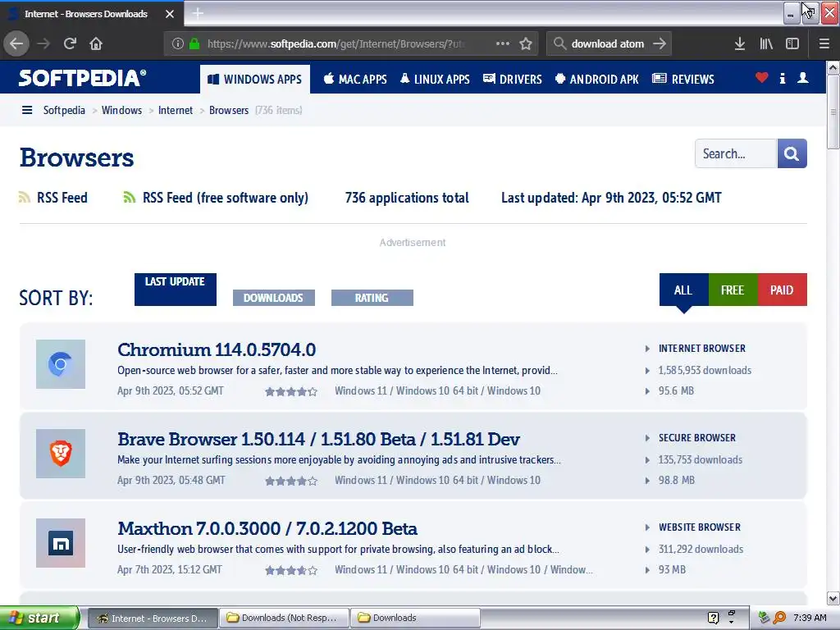Open the Chromium app icon
Screen dimensions: 840x630
click(61, 364)
